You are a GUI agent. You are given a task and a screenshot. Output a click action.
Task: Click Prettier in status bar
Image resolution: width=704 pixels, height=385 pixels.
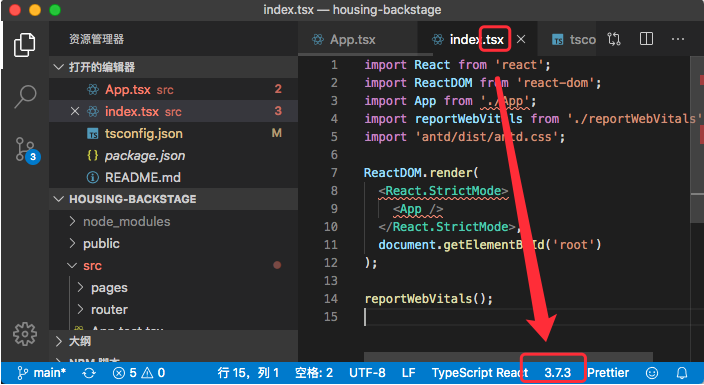[608, 373]
